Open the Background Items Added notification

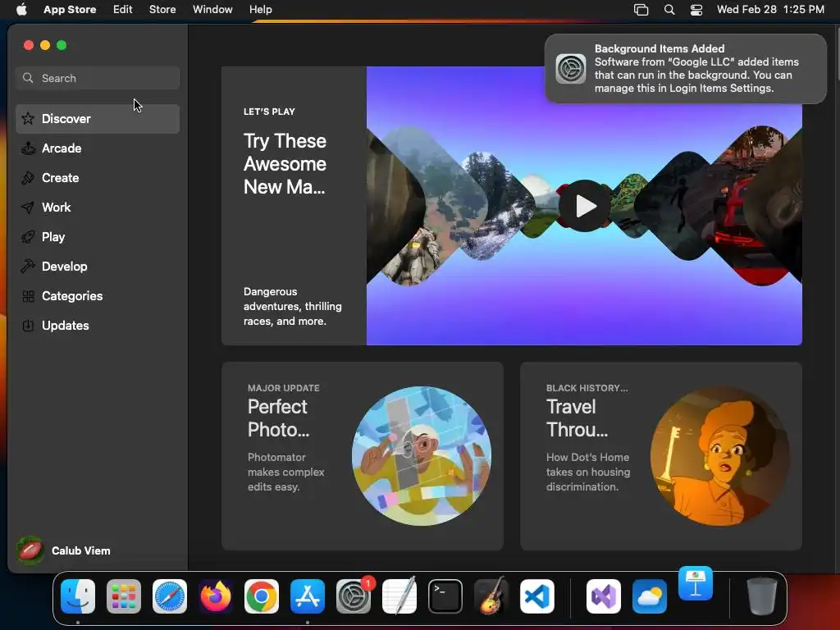[x=686, y=69]
